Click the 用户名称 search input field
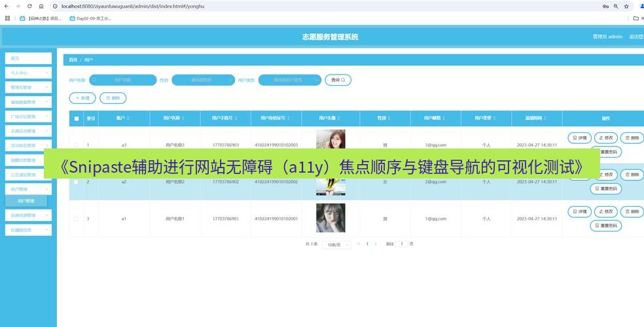644x327 pixels. (123, 80)
